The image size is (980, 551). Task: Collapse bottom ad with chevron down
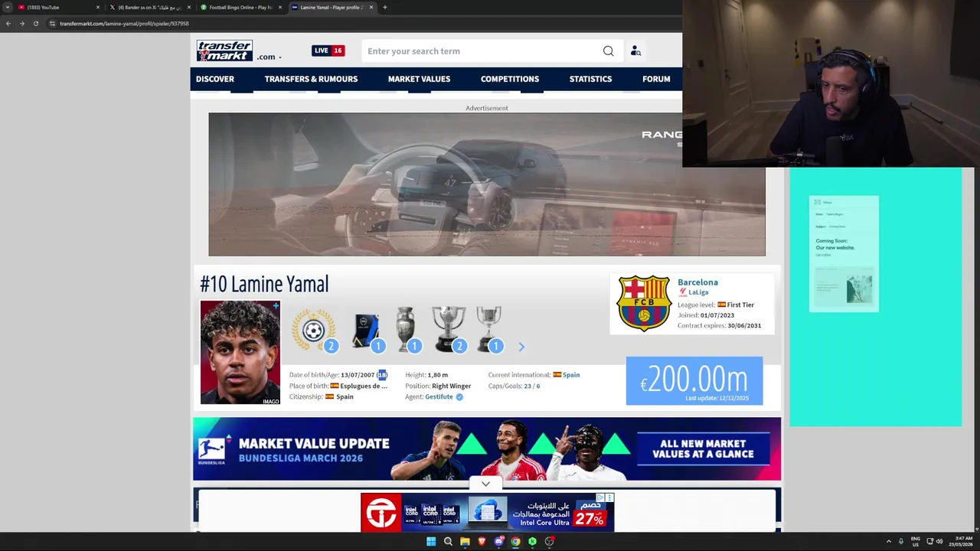485,484
